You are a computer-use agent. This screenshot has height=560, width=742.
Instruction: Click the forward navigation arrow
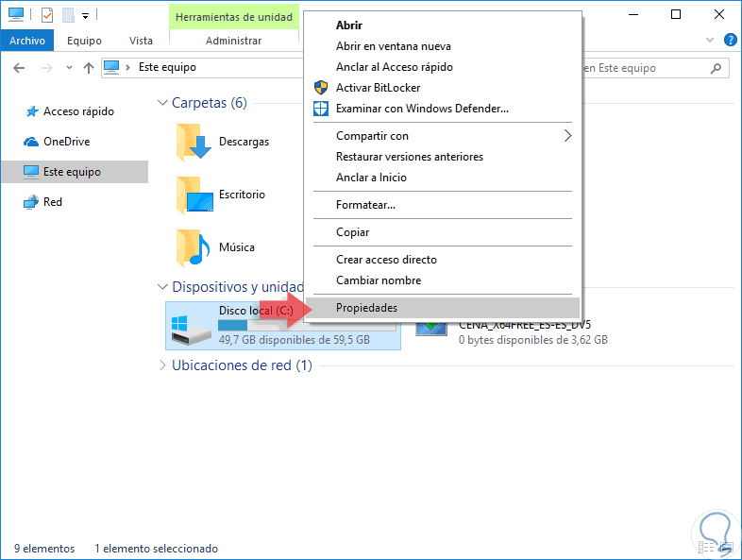click(47, 68)
